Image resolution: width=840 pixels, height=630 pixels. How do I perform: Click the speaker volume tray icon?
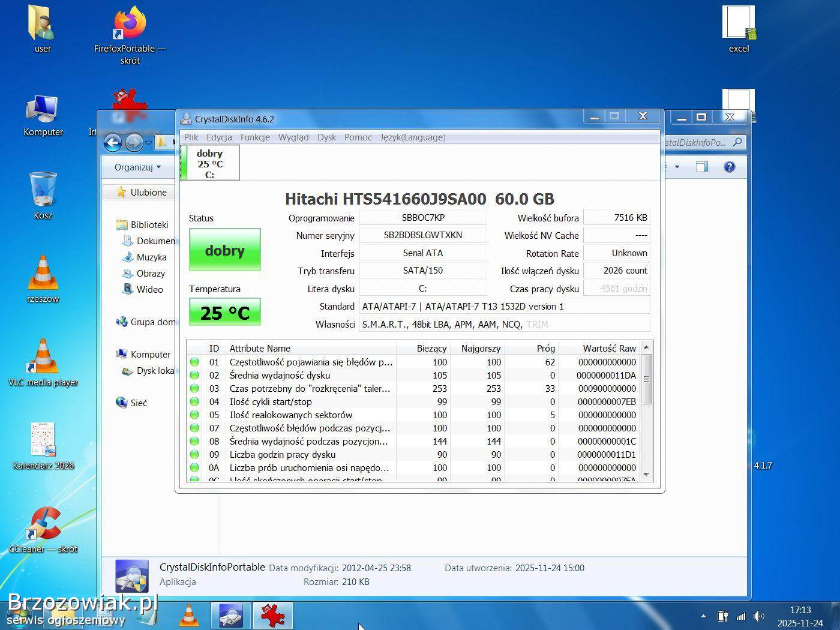point(759,616)
